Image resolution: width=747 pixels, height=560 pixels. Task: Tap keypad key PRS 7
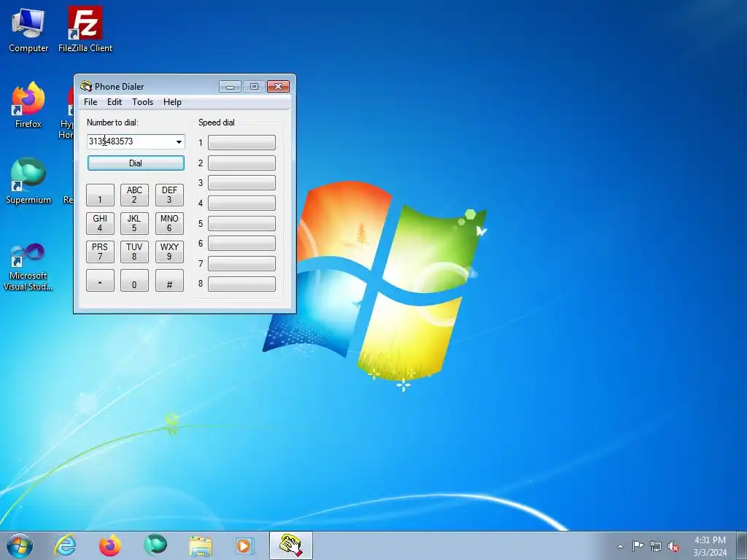click(x=100, y=252)
